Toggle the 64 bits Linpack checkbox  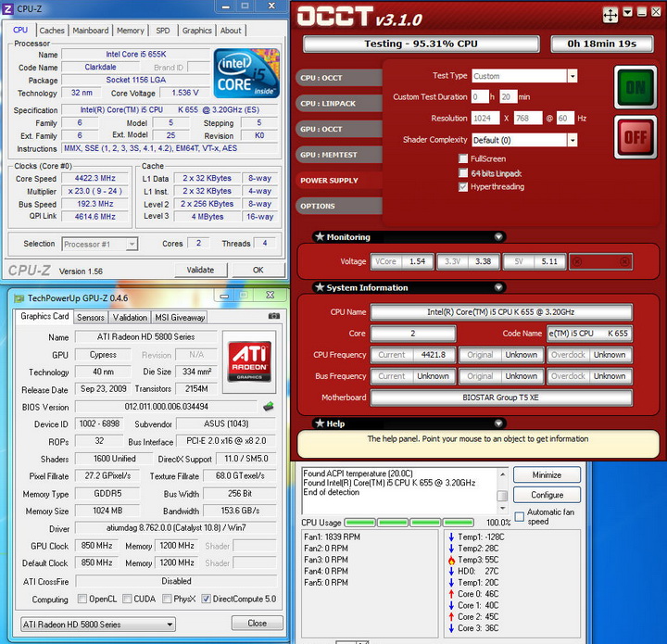[463, 172]
